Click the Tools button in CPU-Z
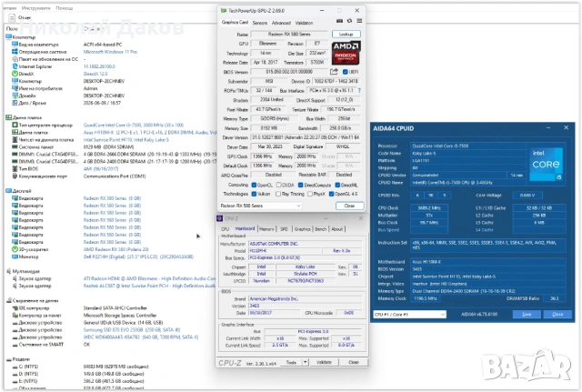 (291, 362)
